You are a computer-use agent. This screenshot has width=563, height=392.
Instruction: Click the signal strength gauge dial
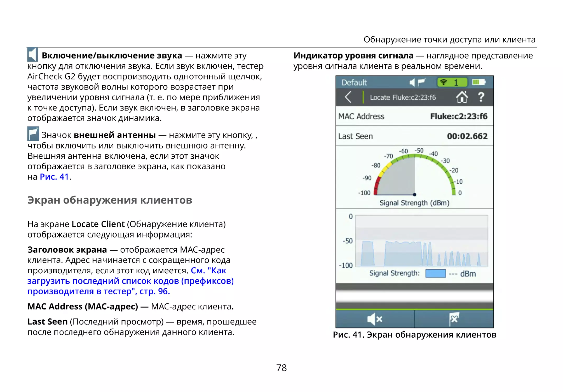414,175
